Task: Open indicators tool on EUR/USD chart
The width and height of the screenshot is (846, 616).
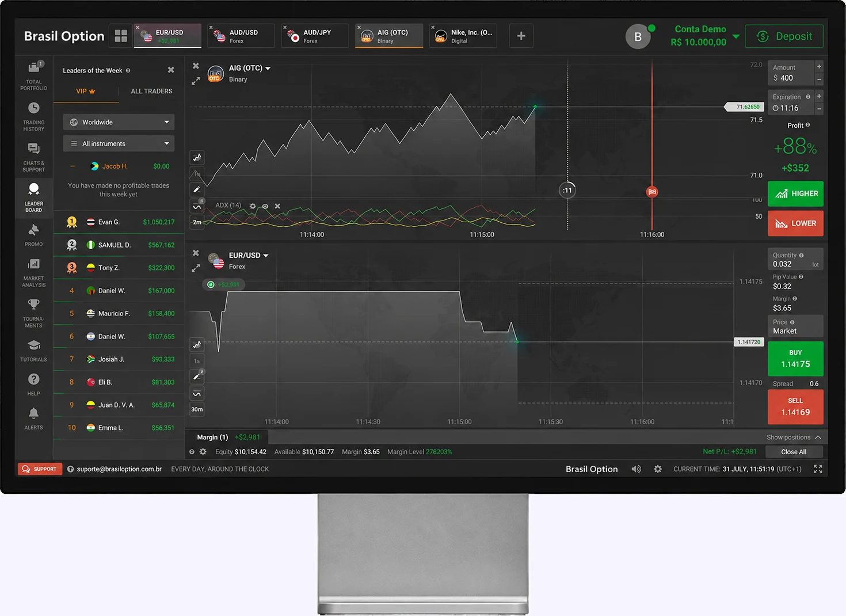Action: click(x=197, y=394)
